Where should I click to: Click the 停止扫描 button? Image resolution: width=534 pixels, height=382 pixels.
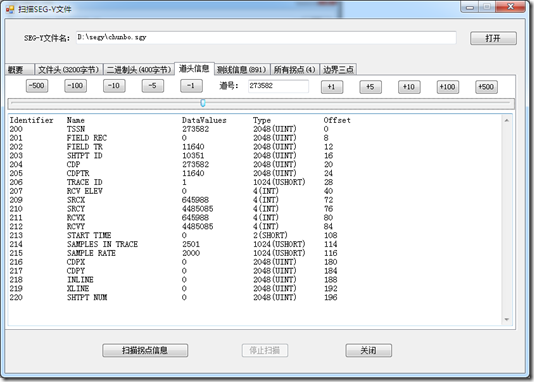[x=265, y=350]
